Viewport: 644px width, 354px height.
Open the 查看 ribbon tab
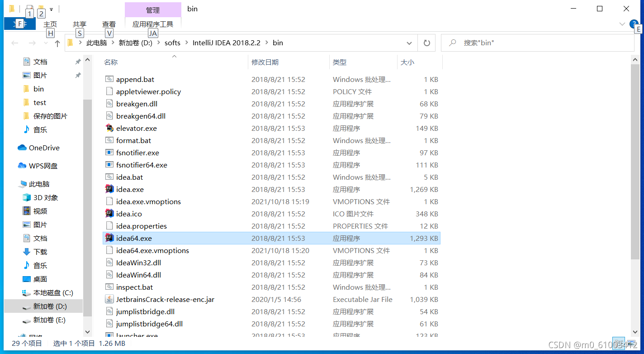(109, 24)
